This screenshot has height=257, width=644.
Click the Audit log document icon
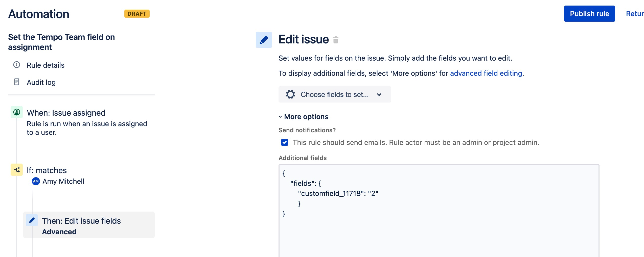pos(17,82)
